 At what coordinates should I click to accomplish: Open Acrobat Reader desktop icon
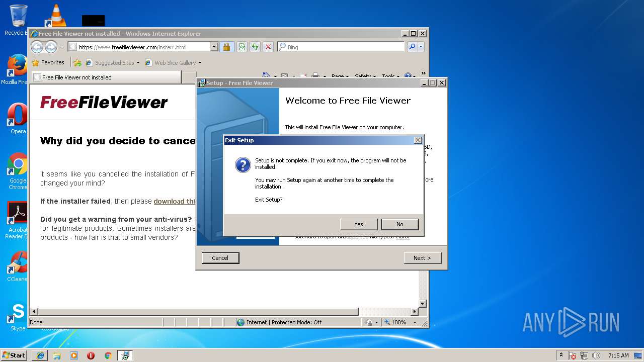coord(17,220)
